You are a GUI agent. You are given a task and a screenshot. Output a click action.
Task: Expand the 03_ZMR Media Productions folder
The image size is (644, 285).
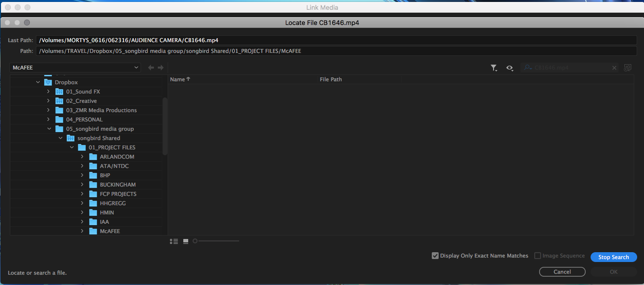48,110
